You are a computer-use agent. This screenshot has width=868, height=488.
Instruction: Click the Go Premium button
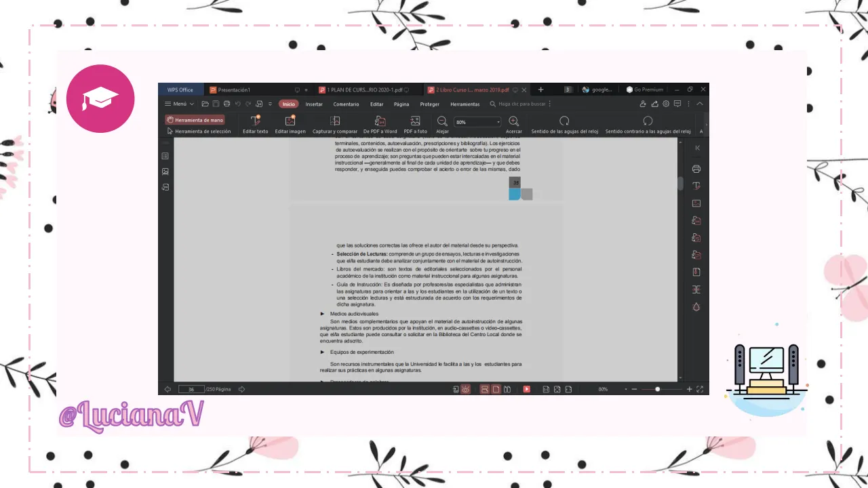click(x=645, y=89)
